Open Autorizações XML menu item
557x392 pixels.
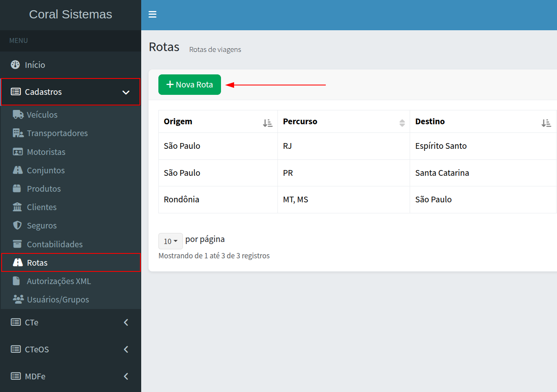pyautogui.click(x=59, y=281)
